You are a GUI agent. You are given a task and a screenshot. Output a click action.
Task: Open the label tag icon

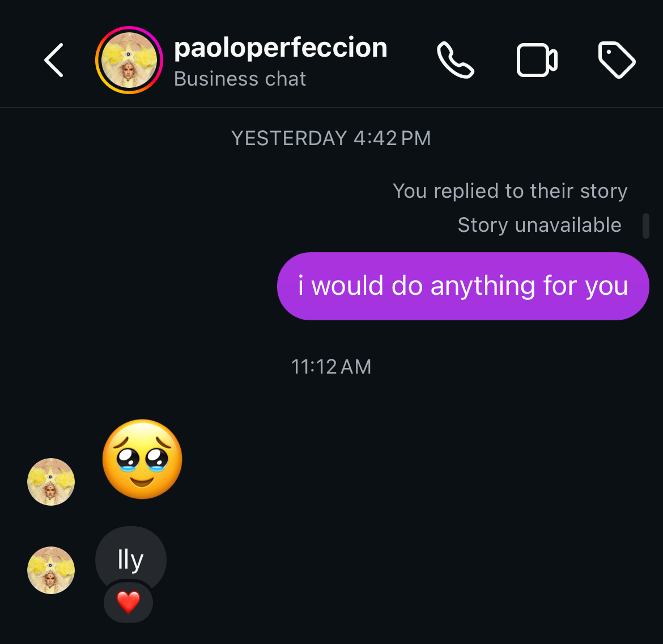coord(617,60)
